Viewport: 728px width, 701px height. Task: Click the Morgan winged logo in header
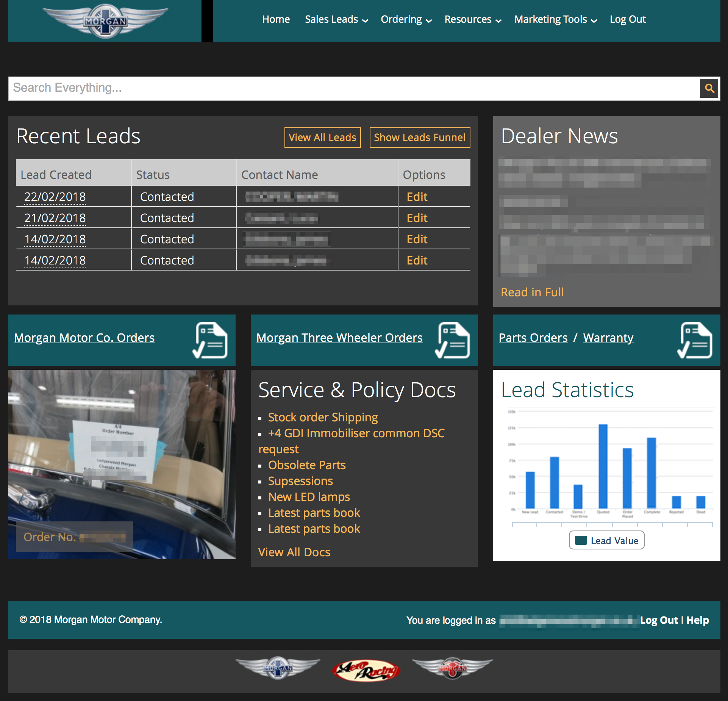tap(105, 21)
